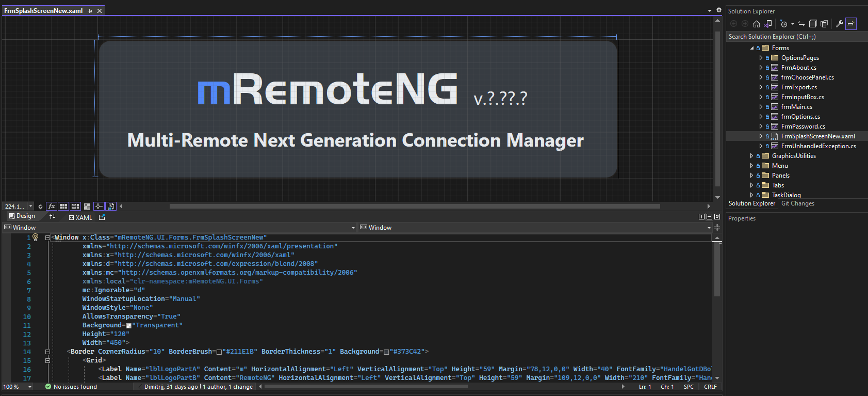Select vertical split layout icon
The image size is (868, 396).
701,217
